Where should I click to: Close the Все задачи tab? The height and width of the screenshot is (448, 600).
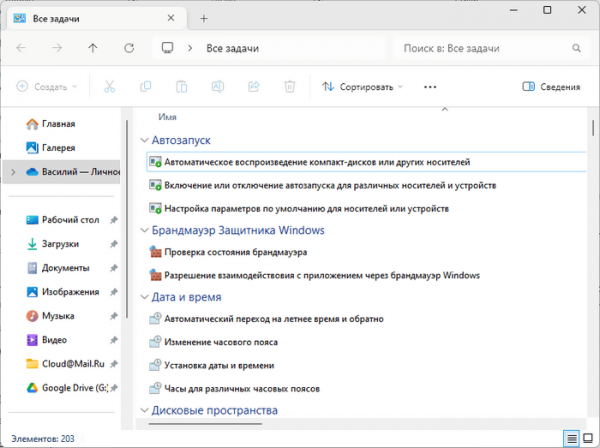pyautogui.click(x=171, y=18)
